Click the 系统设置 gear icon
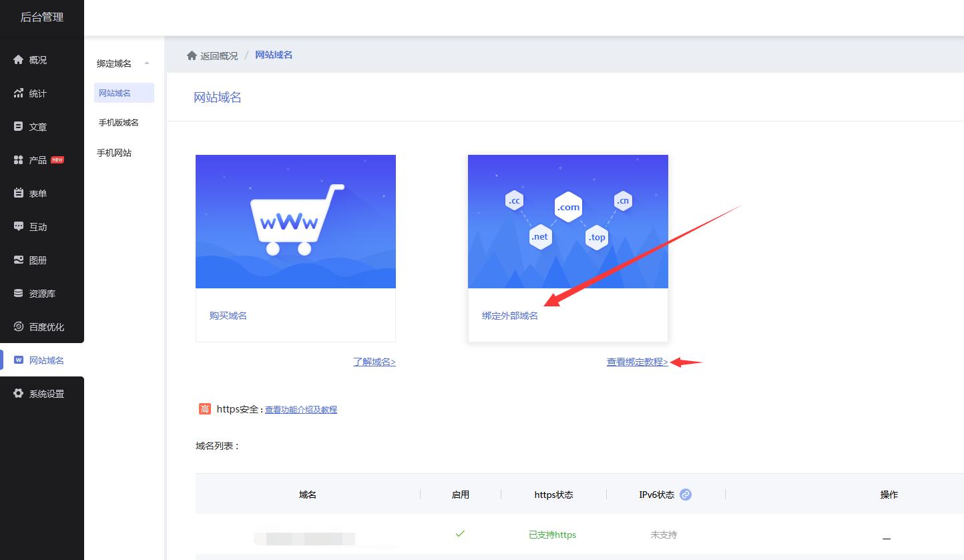Screen dimensions: 964x560 click(19, 394)
